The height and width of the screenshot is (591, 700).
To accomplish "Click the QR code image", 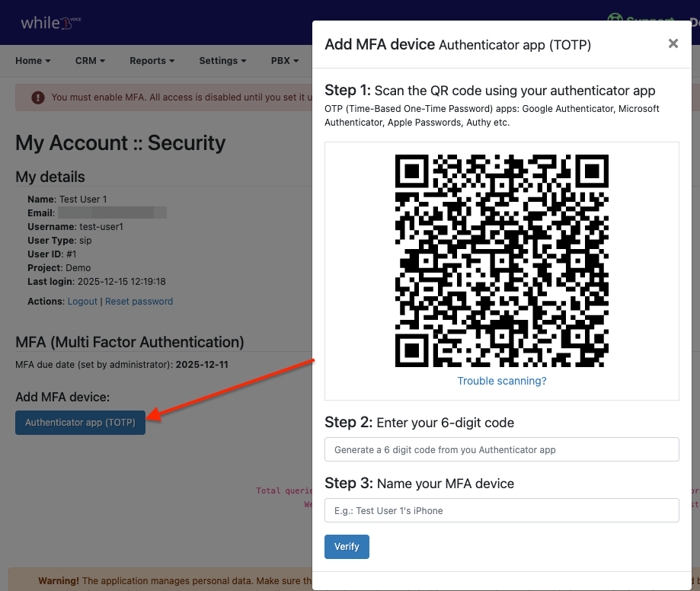I will (x=501, y=260).
